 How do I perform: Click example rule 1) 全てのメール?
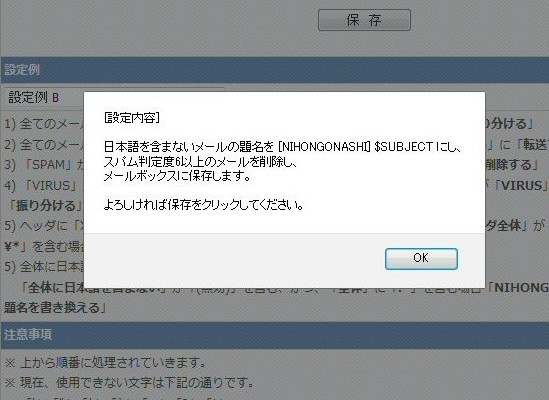click(x=44, y=124)
